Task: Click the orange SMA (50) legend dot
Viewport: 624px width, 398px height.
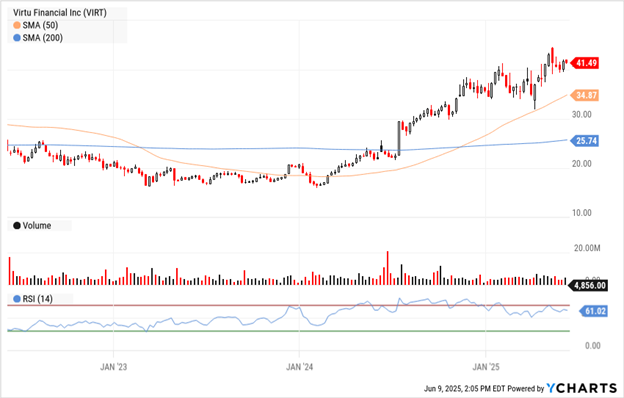Action: pos(17,25)
